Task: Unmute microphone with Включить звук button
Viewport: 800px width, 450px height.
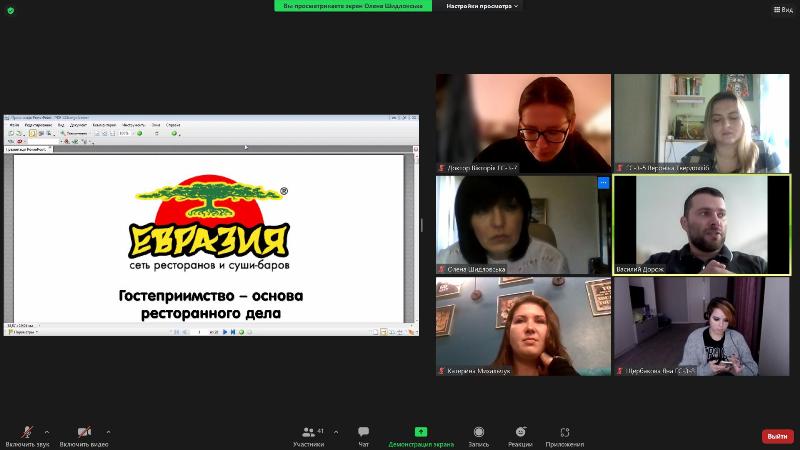Action: pyautogui.click(x=27, y=437)
